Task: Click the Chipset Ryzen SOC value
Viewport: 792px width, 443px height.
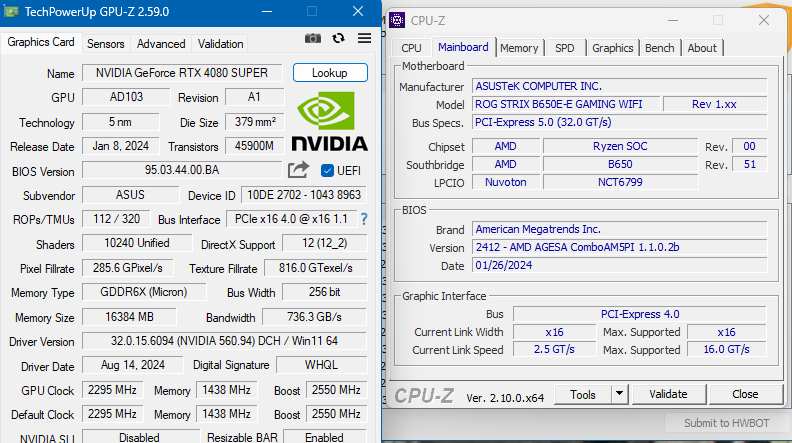Action: coord(620,146)
